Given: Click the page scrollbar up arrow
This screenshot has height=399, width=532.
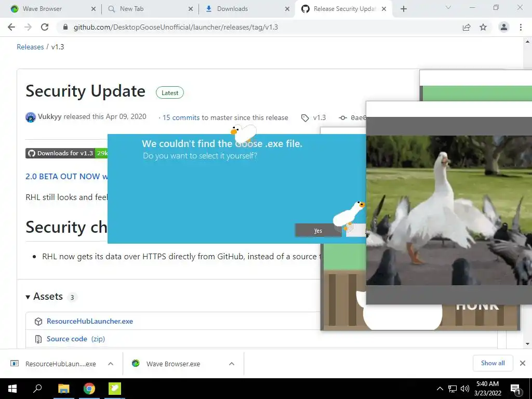Looking at the screenshot, I should tap(527, 42).
